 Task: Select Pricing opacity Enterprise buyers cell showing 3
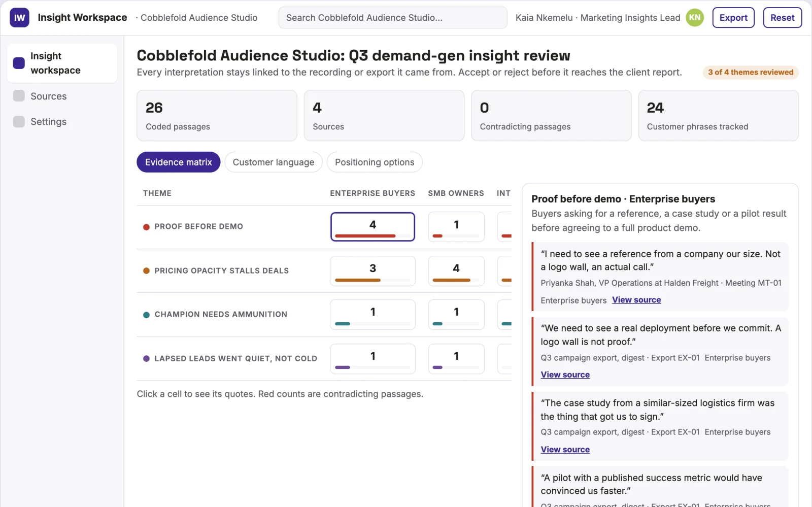pos(373,271)
